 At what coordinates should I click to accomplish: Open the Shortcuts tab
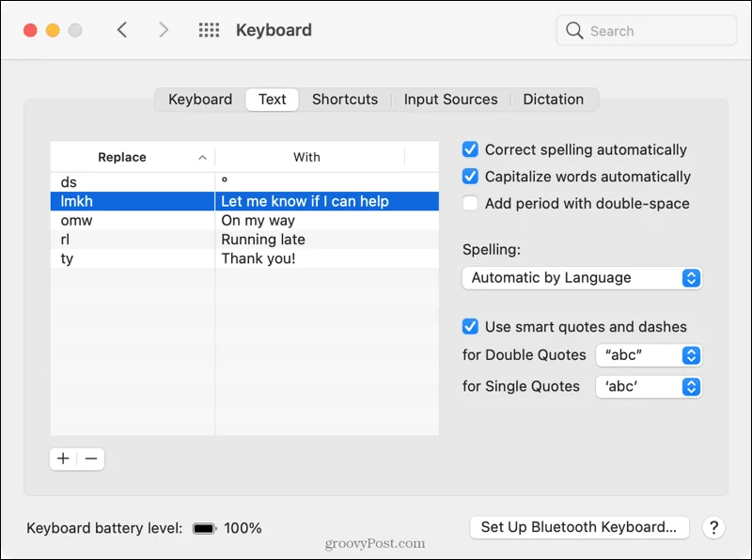(345, 100)
